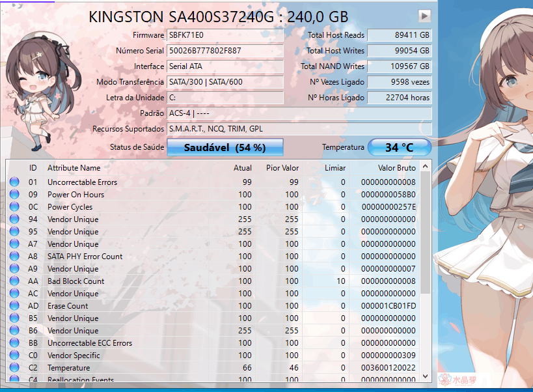Click raw value 003600120022 of Temperature
This screenshot has width=533, height=392.
click(389, 368)
